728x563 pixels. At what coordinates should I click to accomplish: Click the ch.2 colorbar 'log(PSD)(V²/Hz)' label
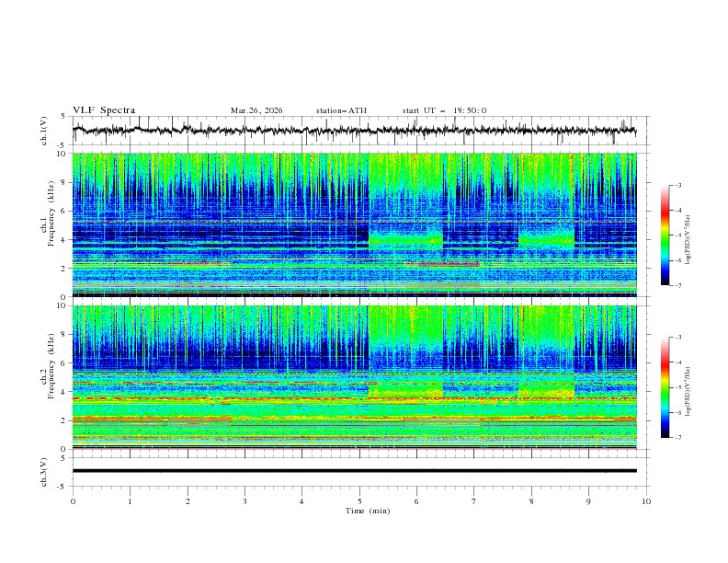pyautogui.click(x=688, y=392)
